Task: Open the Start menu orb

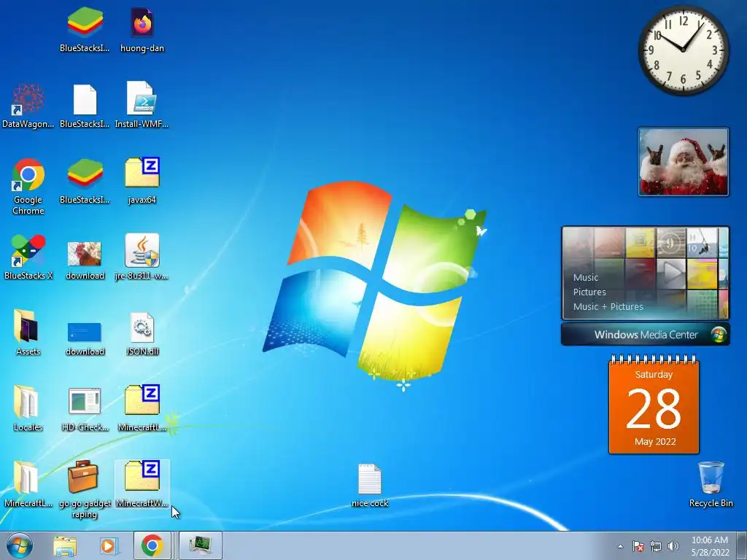Action: (20, 546)
